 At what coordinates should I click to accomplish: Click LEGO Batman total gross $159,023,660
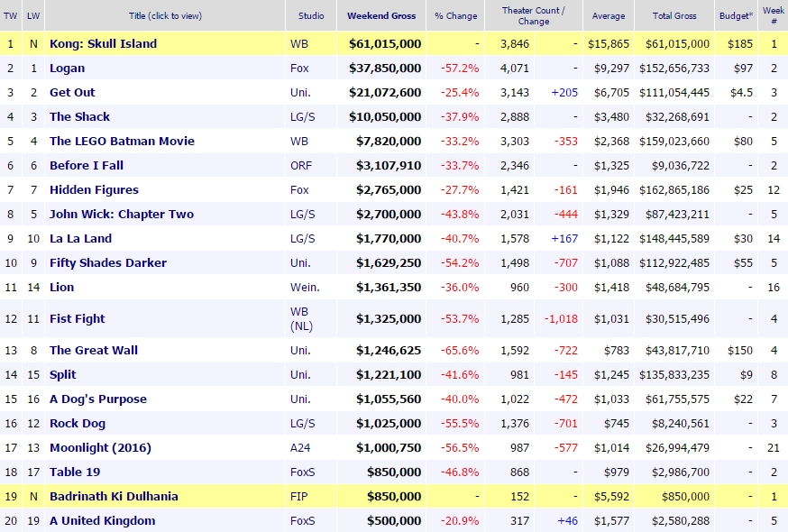[674, 141]
